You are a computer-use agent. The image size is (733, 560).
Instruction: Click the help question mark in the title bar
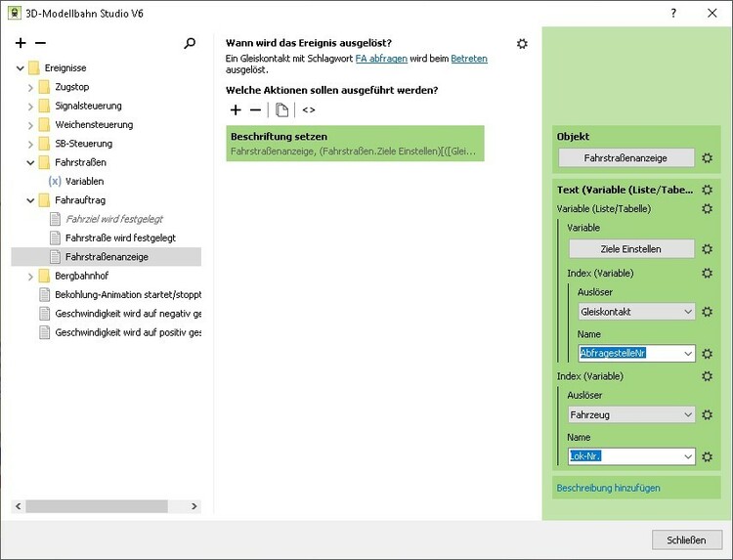(673, 13)
